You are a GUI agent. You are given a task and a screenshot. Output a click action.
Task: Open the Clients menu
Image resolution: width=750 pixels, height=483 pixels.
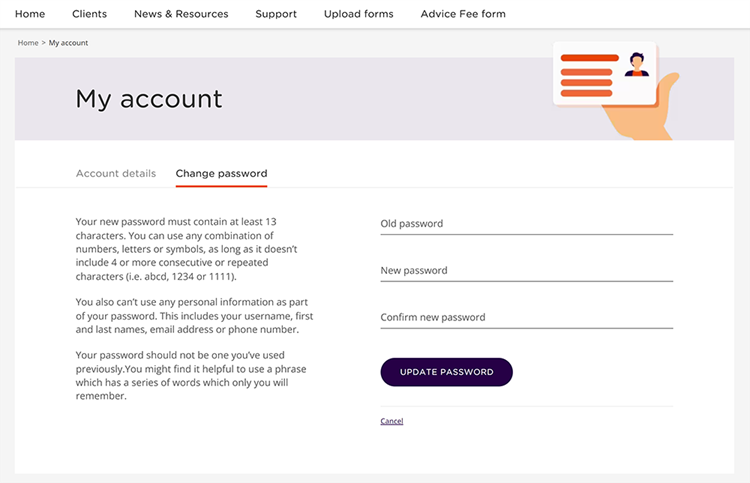[x=90, y=14]
